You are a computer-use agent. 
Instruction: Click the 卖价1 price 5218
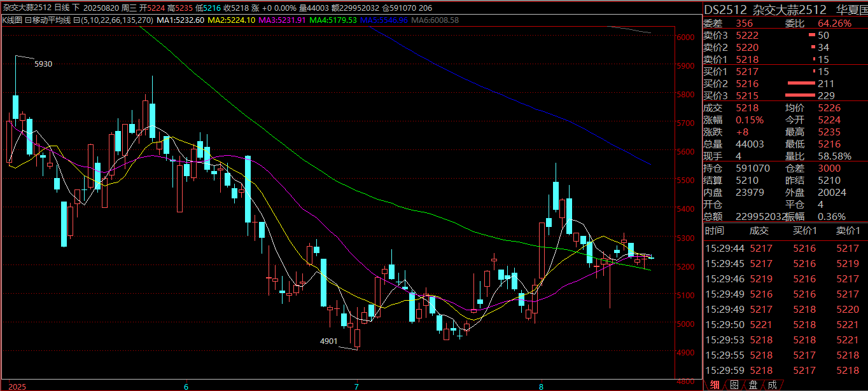(x=747, y=60)
